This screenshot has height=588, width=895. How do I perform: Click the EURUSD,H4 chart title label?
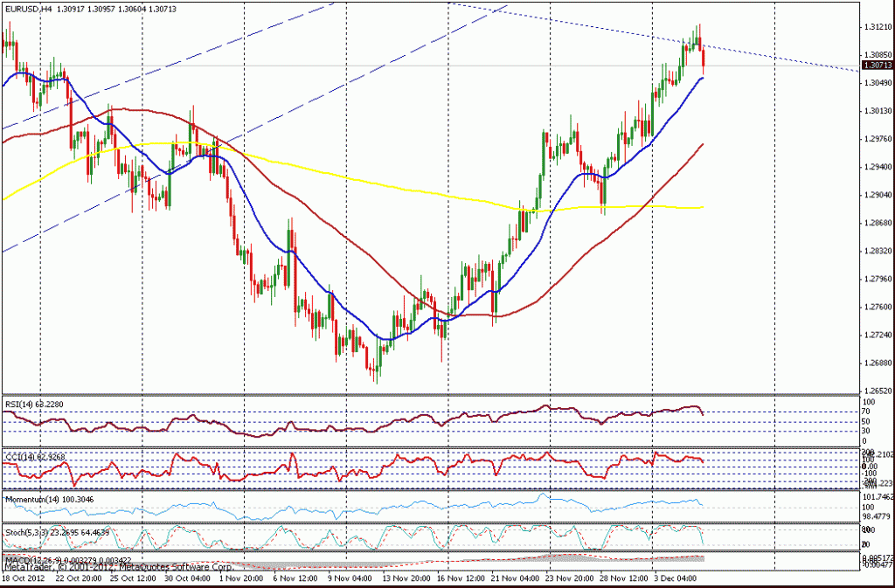[x=26, y=9]
